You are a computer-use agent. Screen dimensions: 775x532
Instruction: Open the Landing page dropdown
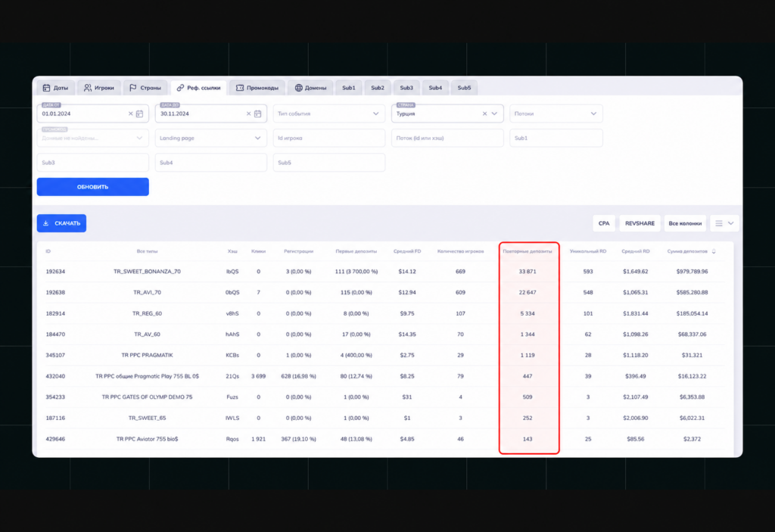point(211,138)
